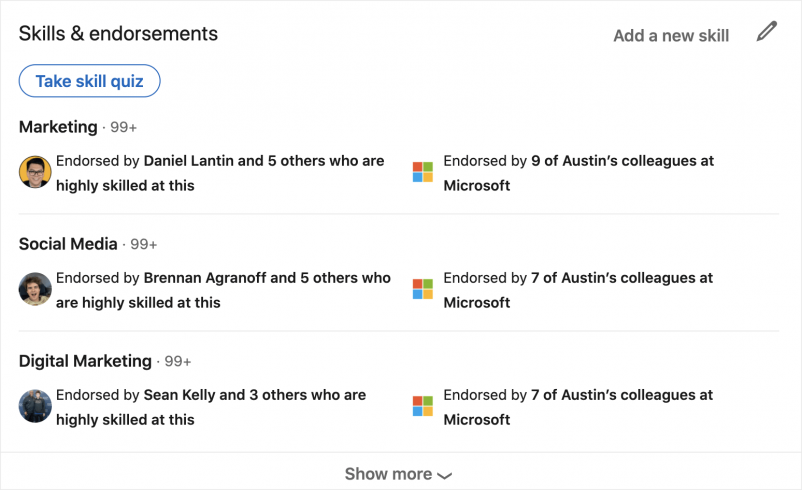Click Microsoft logo in Digital Marketing row
802x490 pixels.
coord(423,406)
